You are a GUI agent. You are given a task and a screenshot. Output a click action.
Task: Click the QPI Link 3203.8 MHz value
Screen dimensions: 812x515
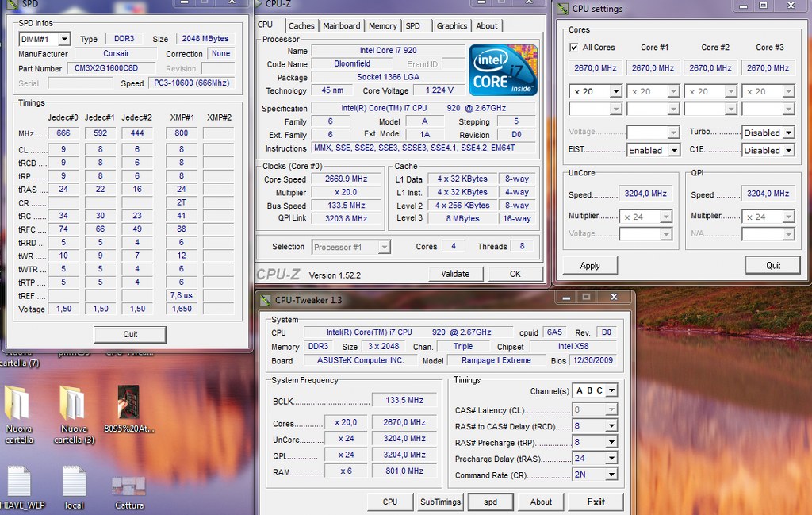coord(346,219)
